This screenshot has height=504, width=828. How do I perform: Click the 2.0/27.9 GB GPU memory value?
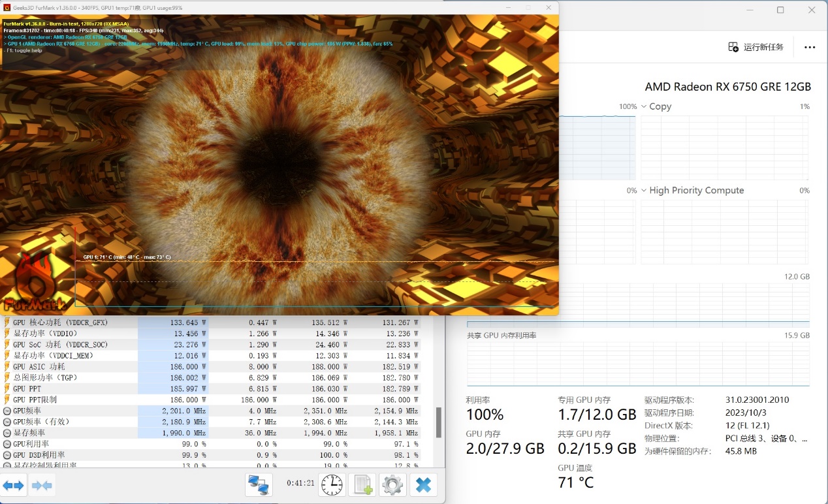505,449
